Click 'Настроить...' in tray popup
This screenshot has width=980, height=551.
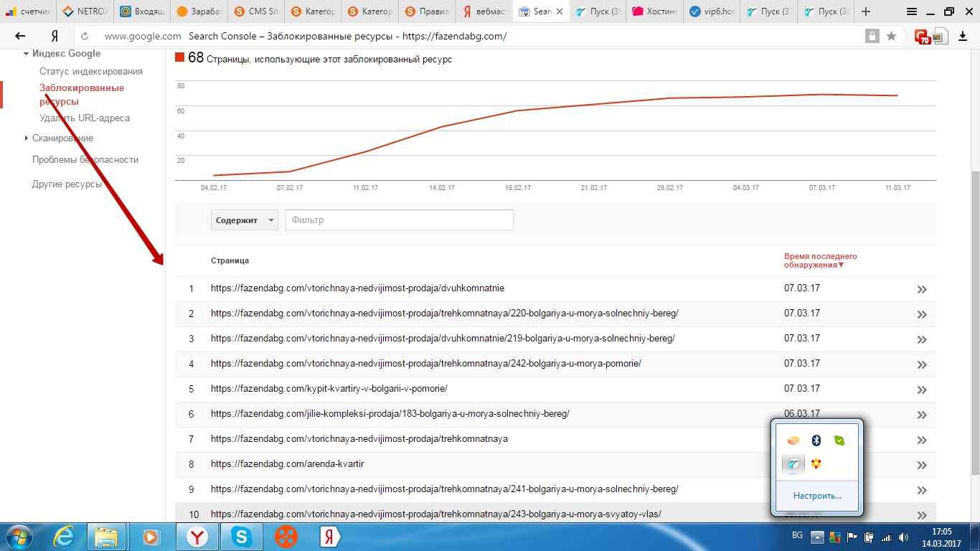tap(817, 496)
